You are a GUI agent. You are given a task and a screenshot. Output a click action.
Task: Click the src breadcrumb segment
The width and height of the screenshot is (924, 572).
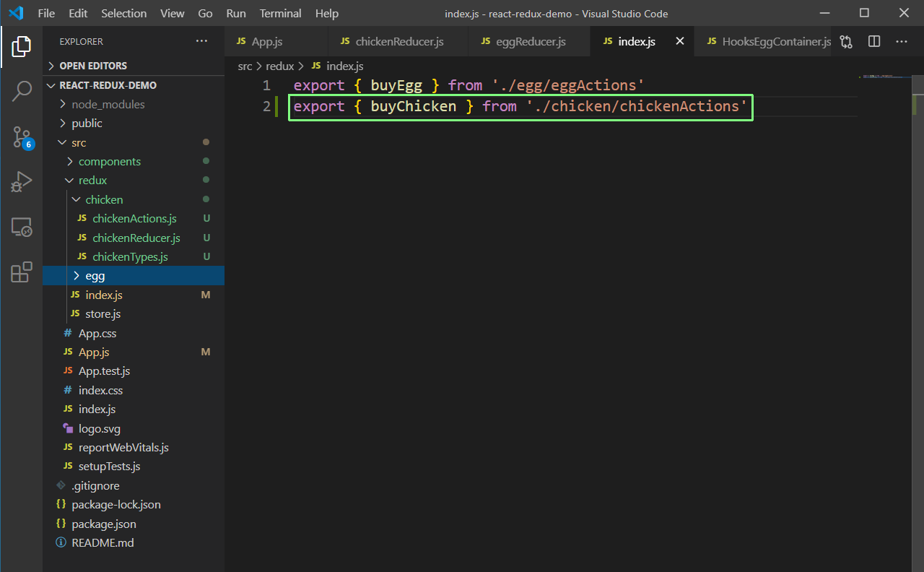(245, 66)
